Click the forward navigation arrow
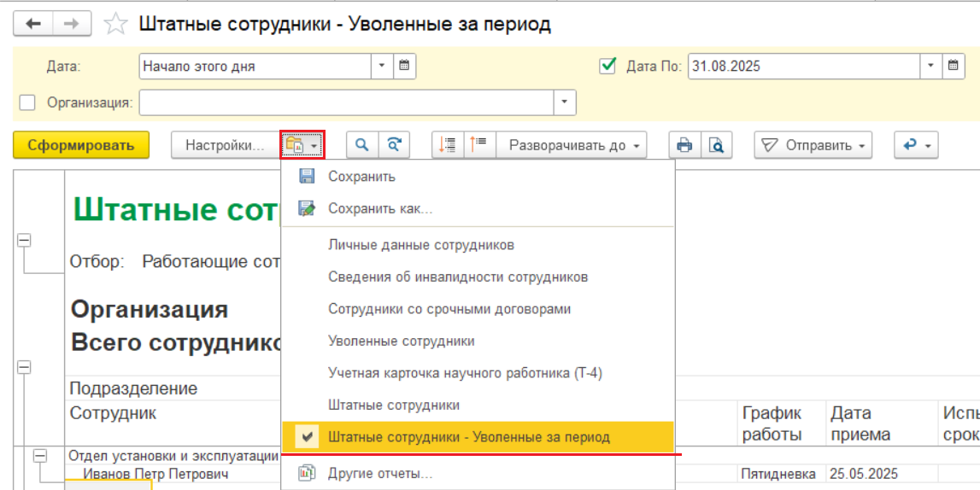Screen dimensions: 980x490 click(x=72, y=24)
